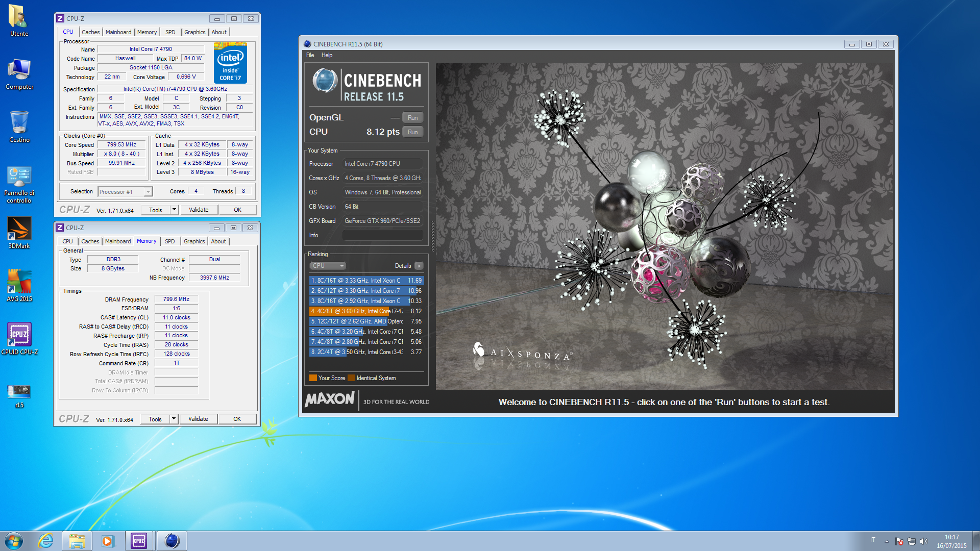The image size is (980, 551).
Task: Click the Info input field in CINEBENCH
Action: pyautogui.click(x=382, y=235)
